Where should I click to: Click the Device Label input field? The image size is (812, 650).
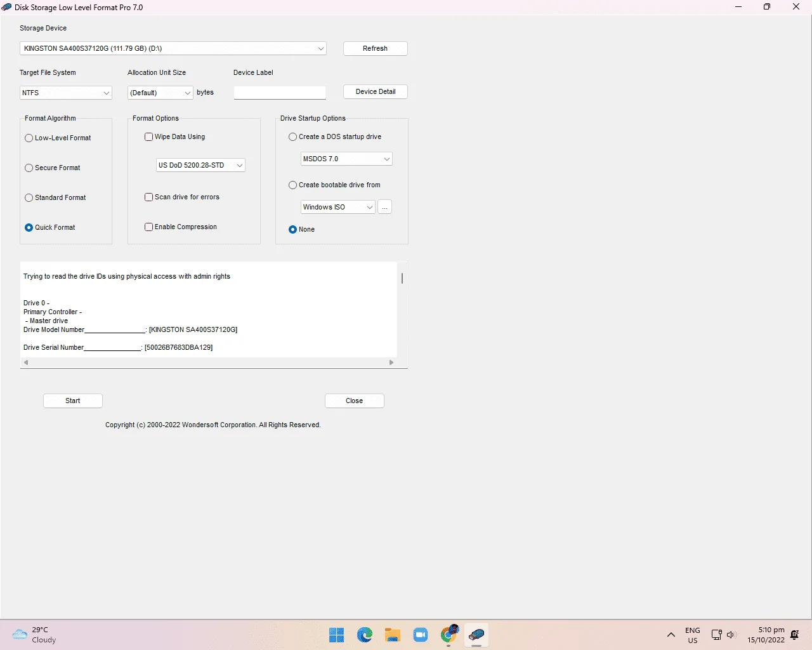pyautogui.click(x=280, y=93)
